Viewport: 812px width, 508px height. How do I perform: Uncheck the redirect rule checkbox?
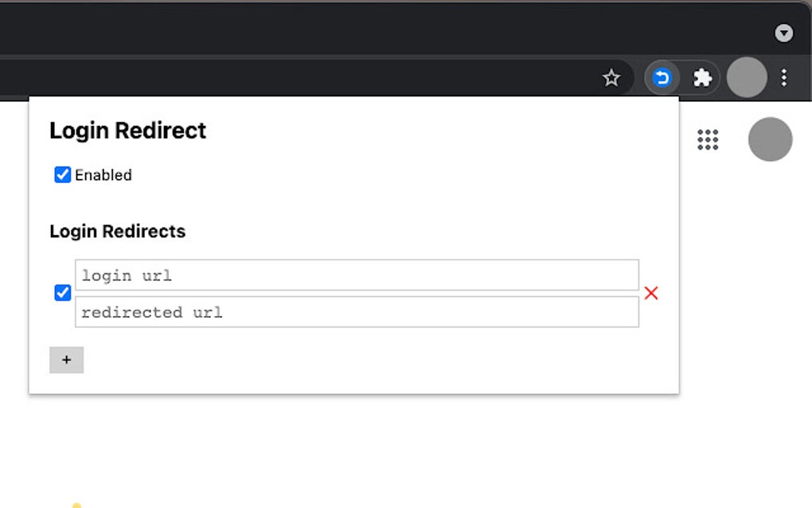(x=62, y=293)
